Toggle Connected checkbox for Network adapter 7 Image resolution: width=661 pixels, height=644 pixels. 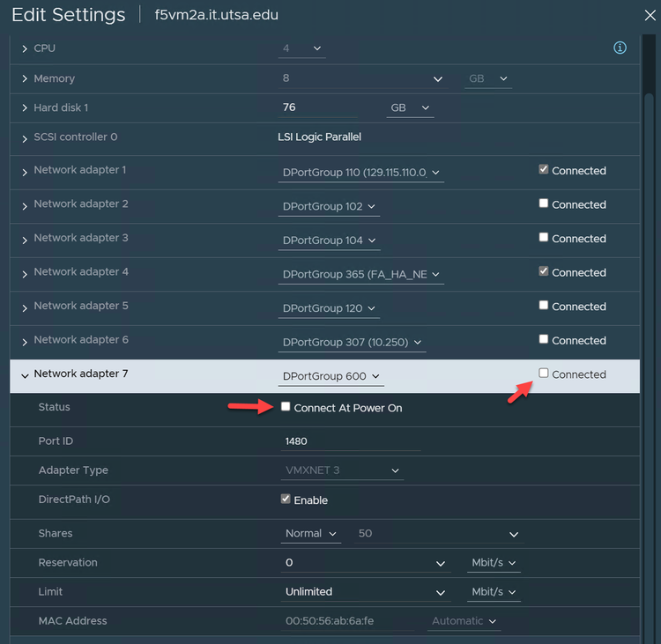pos(544,374)
